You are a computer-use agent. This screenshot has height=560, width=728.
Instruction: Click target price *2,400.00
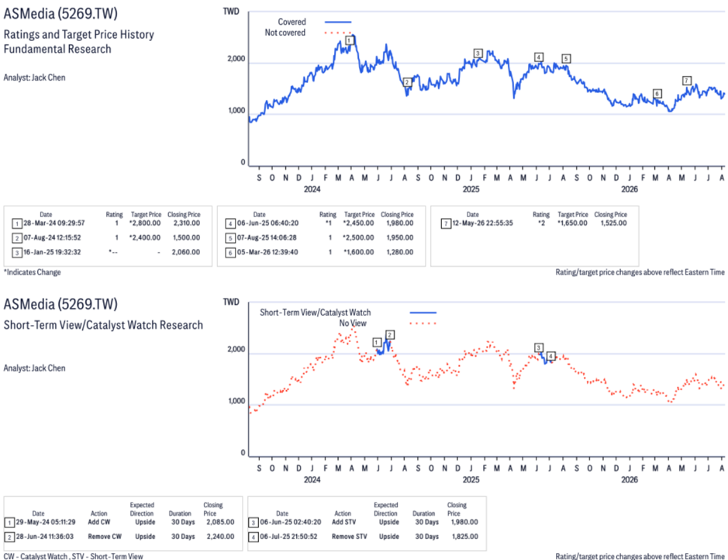tap(145, 238)
